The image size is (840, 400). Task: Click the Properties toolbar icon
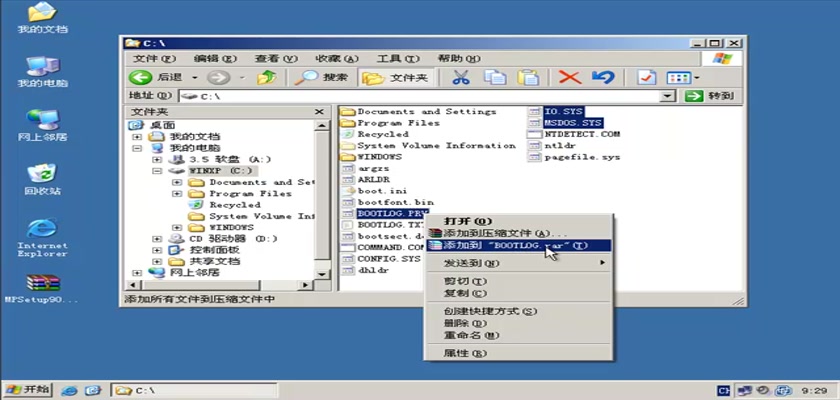[x=646, y=78]
